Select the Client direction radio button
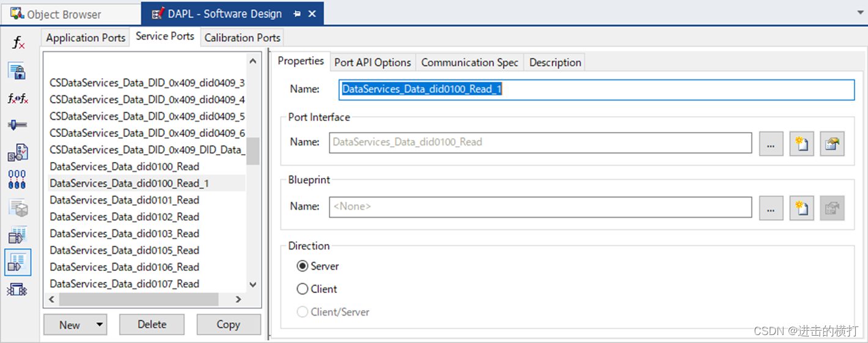Image resolution: width=868 pixels, height=343 pixels. [x=303, y=289]
